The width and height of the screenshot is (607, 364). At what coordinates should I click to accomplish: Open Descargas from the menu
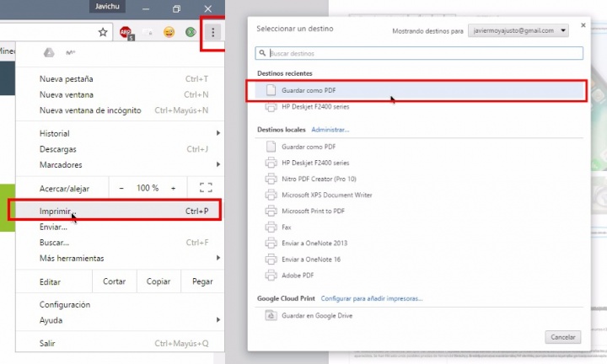point(120,149)
